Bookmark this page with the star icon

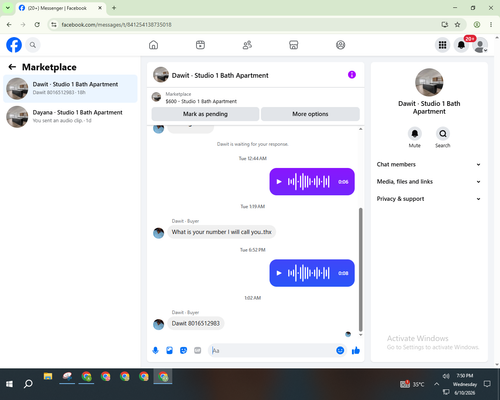coord(457,25)
